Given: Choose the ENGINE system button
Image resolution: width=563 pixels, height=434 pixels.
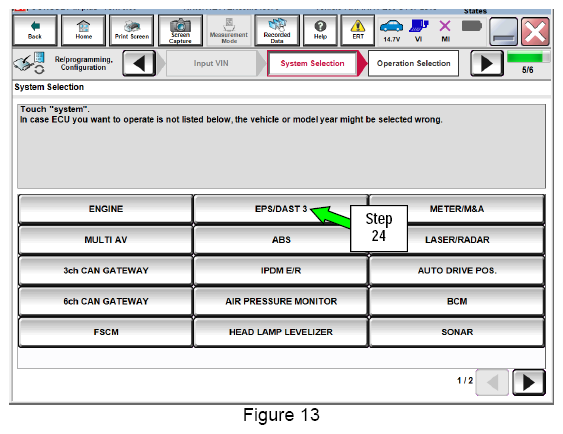Looking at the screenshot, I should click(106, 209).
